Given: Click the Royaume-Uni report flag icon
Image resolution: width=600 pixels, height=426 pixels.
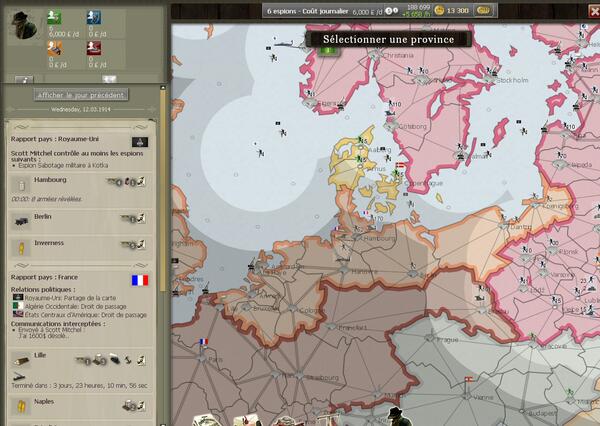Looking at the screenshot, I should pyautogui.click(x=140, y=142).
